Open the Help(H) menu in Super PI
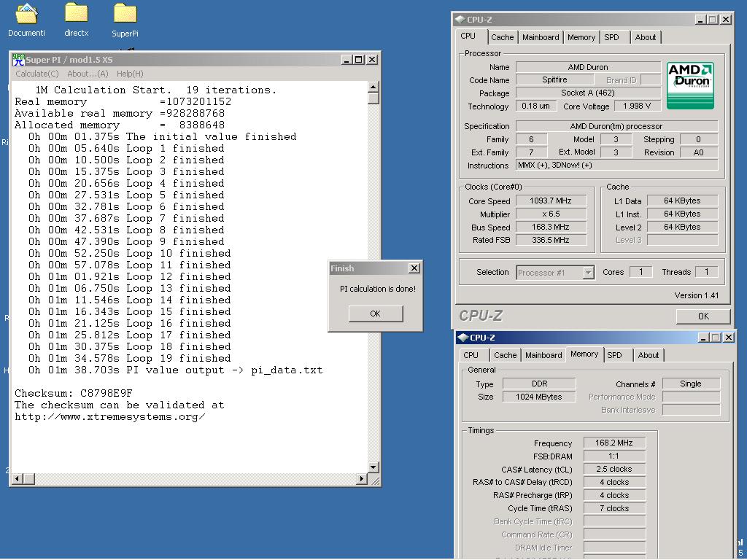This screenshot has width=747, height=560. tap(130, 74)
